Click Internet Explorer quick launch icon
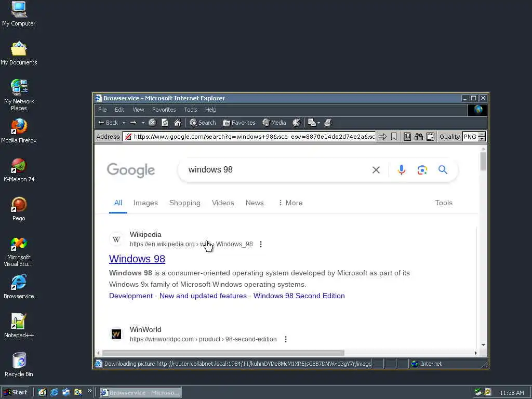 [54, 393]
